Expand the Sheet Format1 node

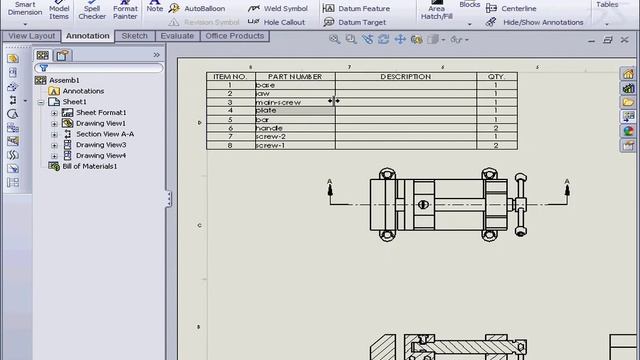tap(54, 113)
